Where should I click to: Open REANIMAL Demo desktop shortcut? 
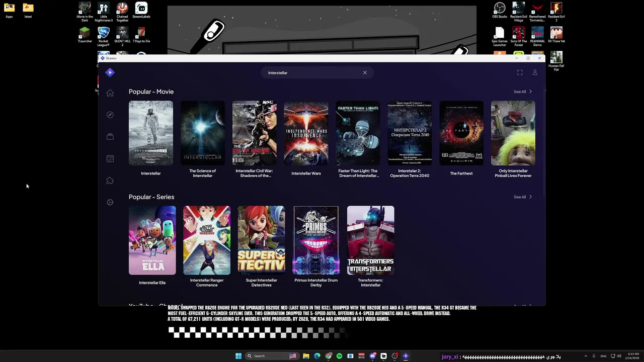click(x=537, y=37)
